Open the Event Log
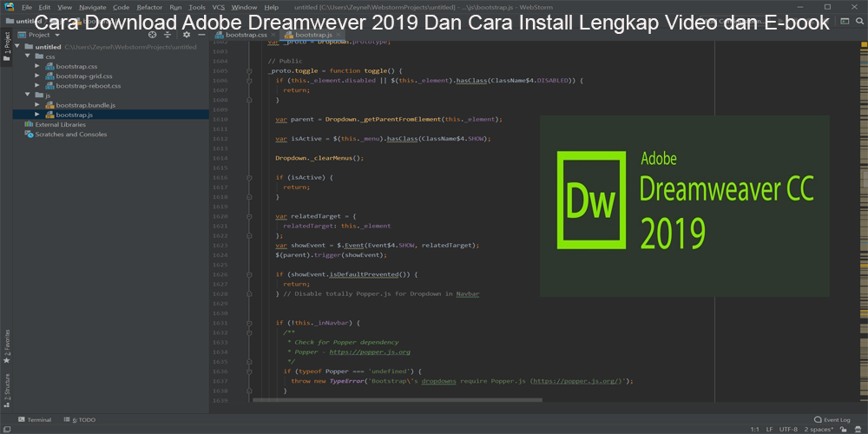This screenshot has width=868, height=434. [x=832, y=419]
